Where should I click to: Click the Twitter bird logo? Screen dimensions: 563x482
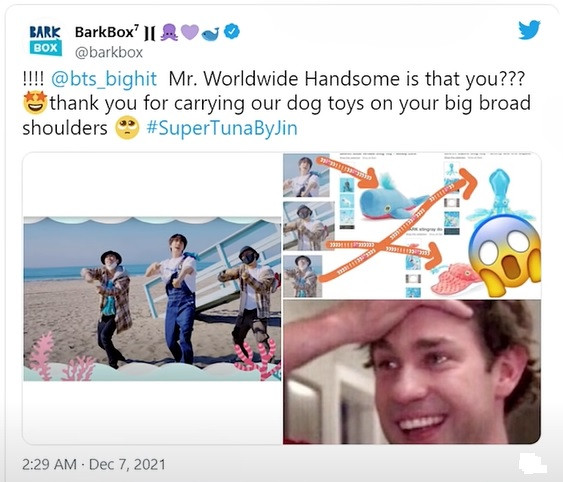(529, 29)
